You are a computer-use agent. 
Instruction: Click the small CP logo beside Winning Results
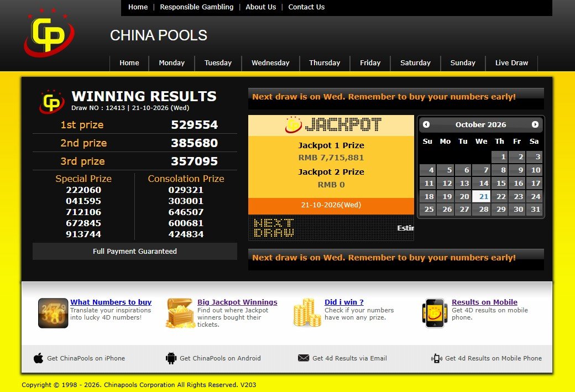click(x=52, y=102)
